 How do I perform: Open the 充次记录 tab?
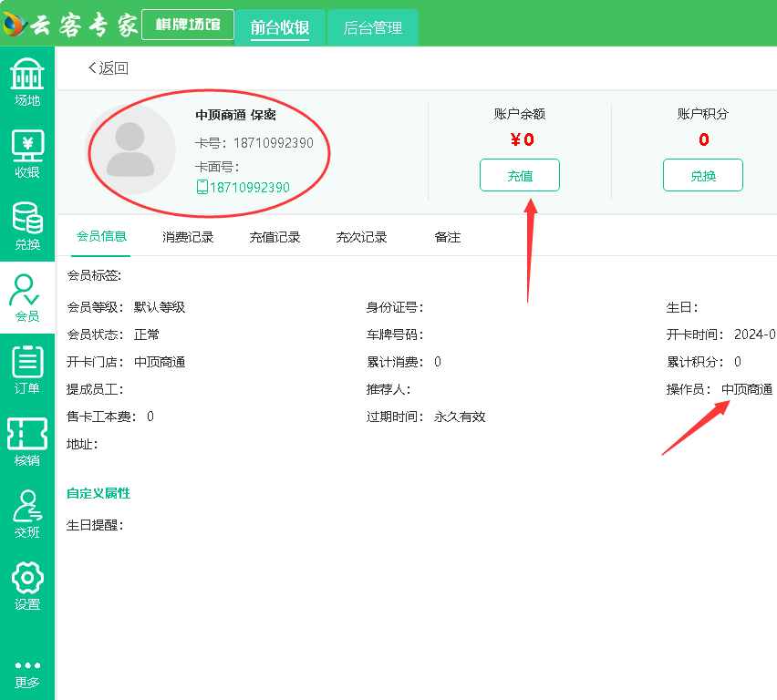tap(361, 237)
